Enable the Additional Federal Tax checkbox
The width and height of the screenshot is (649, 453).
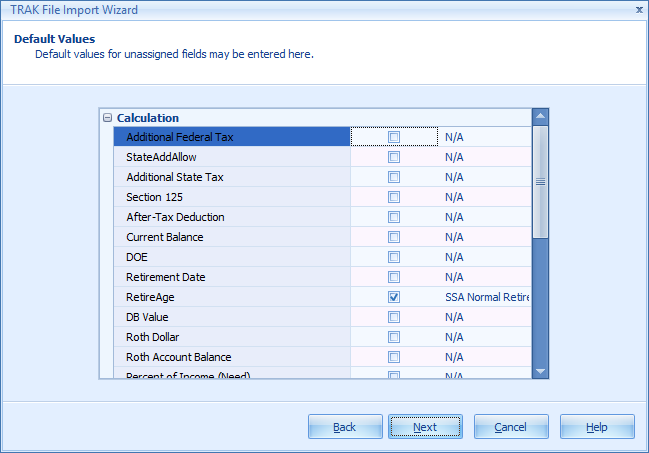394,137
